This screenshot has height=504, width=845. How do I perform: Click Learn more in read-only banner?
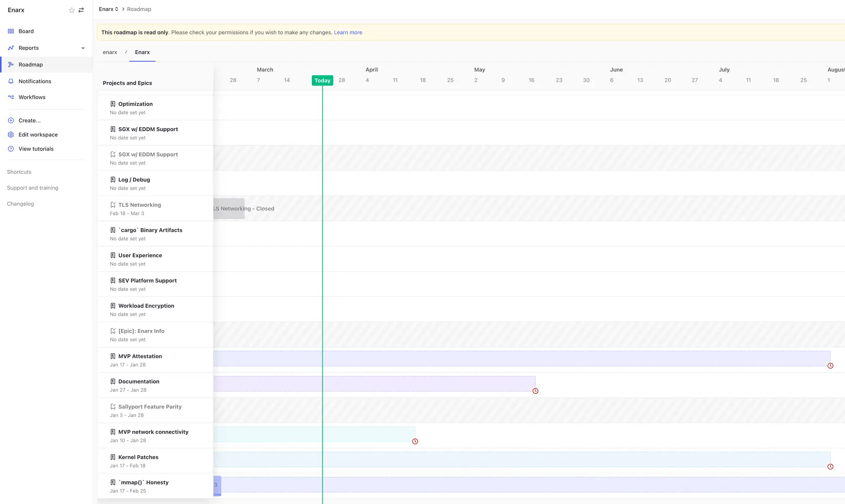348,33
